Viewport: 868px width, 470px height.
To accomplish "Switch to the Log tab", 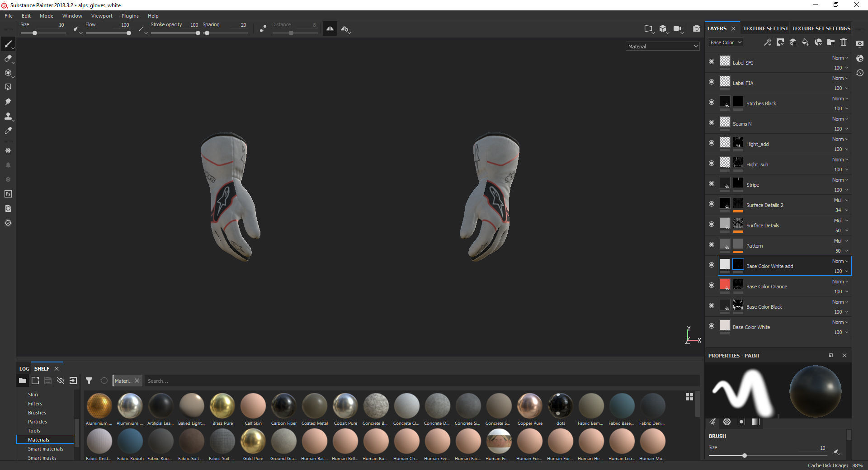I will click(24, 369).
